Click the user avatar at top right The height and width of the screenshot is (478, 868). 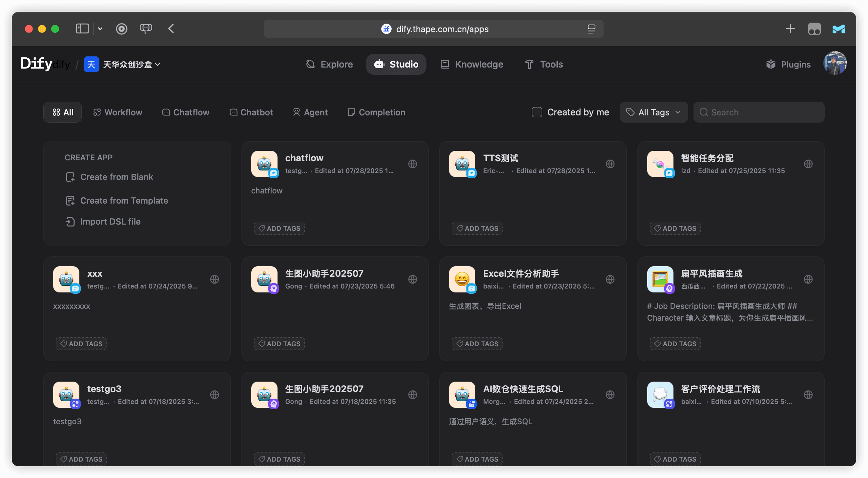click(835, 64)
